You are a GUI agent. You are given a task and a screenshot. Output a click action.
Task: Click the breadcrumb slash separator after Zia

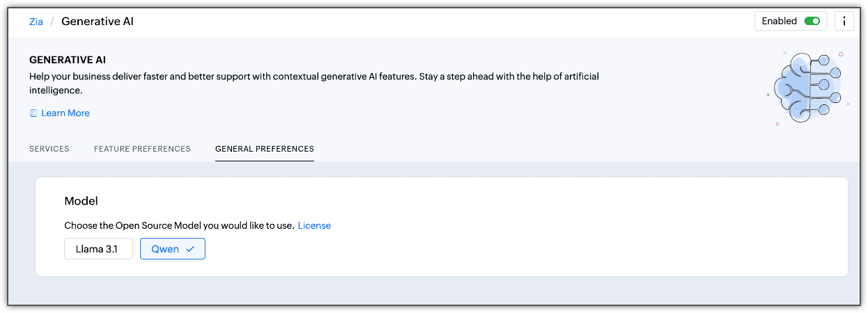[x=52, y=22]
